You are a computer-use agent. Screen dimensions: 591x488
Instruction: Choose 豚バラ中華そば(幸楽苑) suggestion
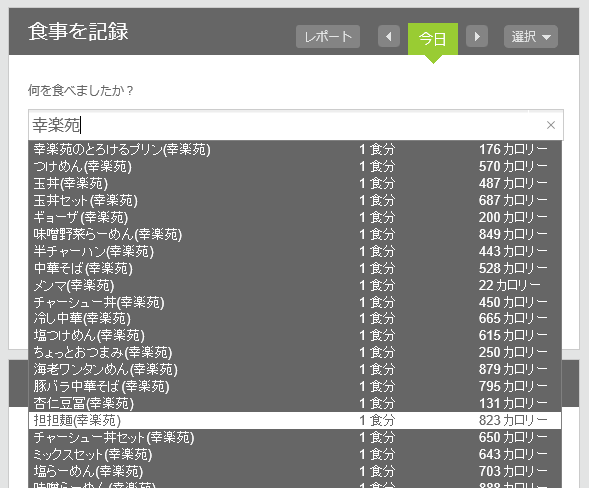(x=295, y=386)
